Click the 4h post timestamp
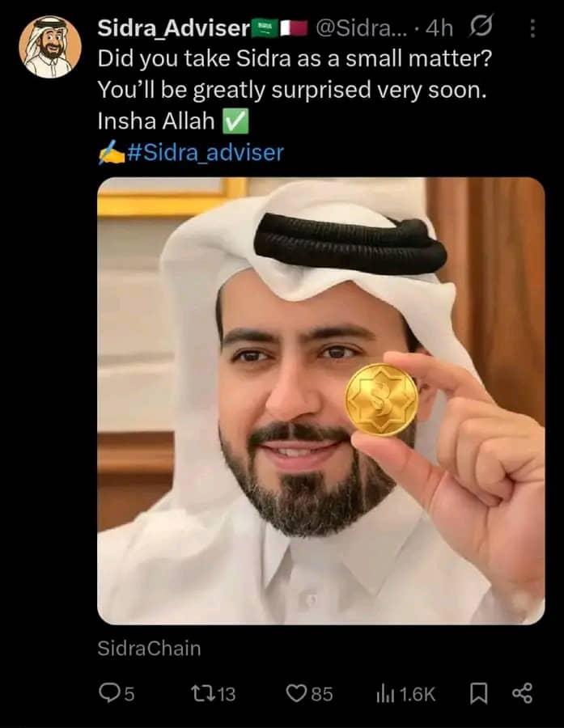 point(439,29)
